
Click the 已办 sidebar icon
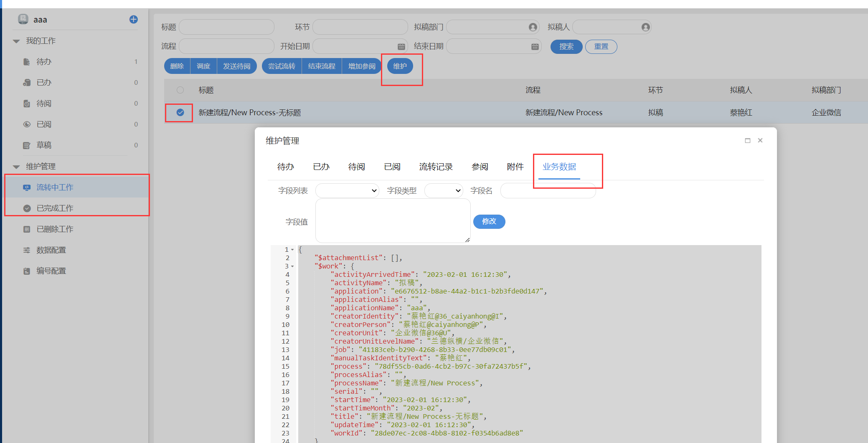click(x=27, y=83)
